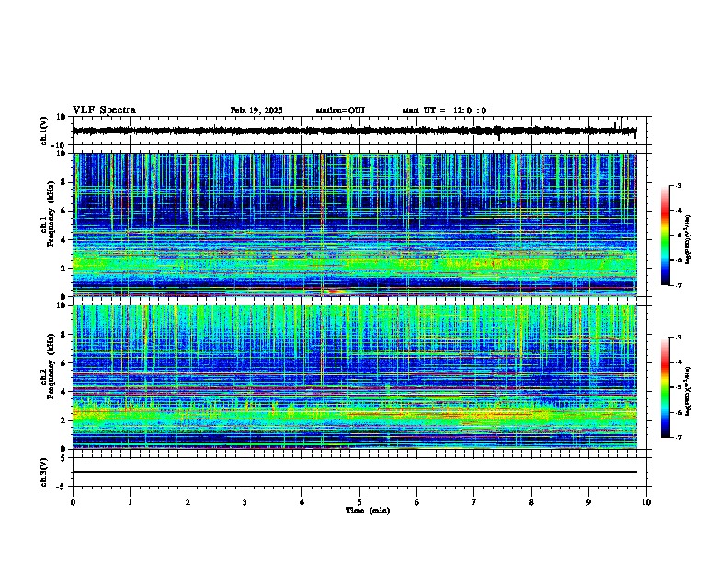Click the time axis tick label "9"
The height and width of the screenshot is (563, 728).
click(588, 502)
